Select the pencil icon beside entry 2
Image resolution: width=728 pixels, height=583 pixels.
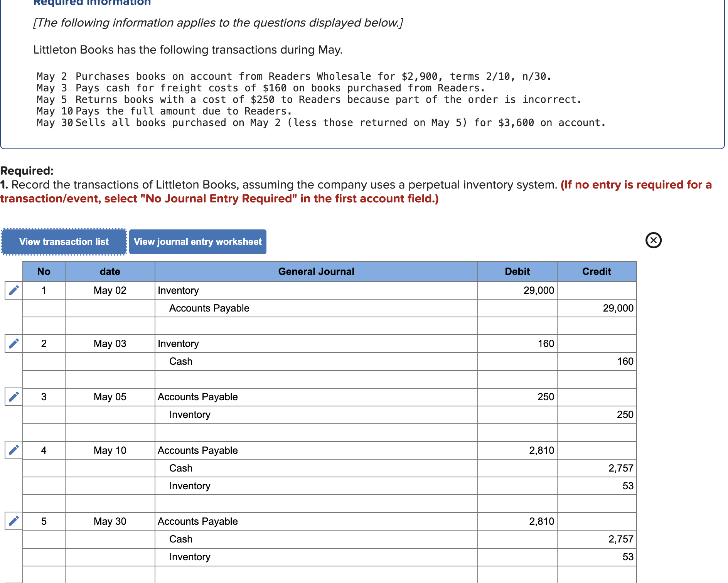[13, 343]
